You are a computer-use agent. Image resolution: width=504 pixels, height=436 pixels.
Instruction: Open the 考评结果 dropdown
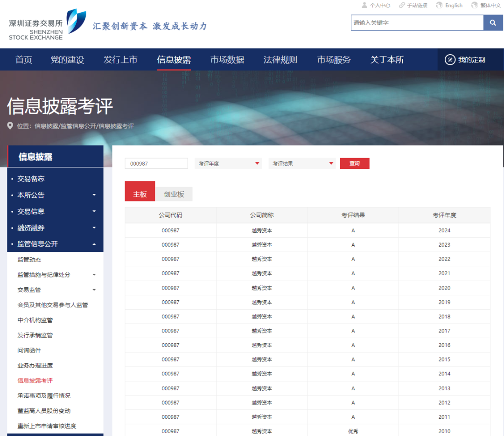(x=302, y=164)
